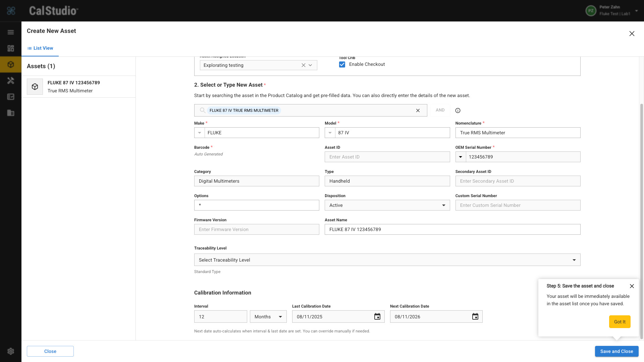The height and width of the screenshot is (362, 644).
Task: Click the AND search operator button
Action: tap(440, 110)
